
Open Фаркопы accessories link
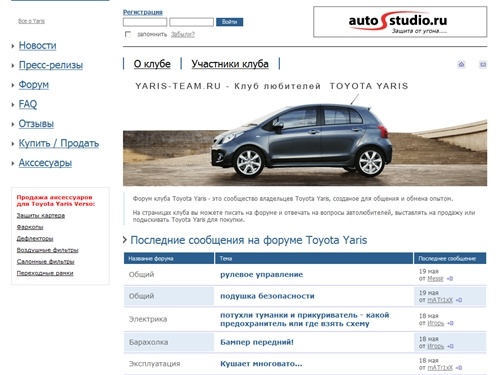[x=30, y=227]
